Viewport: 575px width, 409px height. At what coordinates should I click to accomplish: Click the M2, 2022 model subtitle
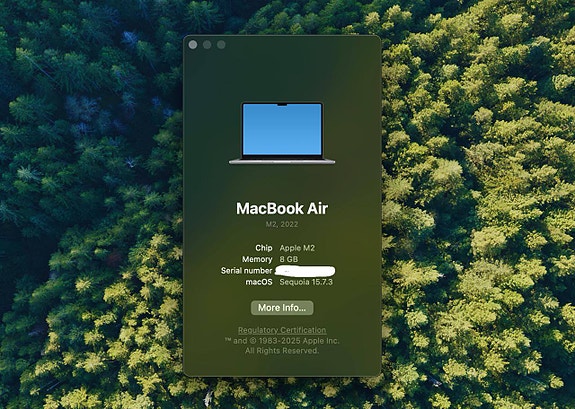[x=282, y=224]
